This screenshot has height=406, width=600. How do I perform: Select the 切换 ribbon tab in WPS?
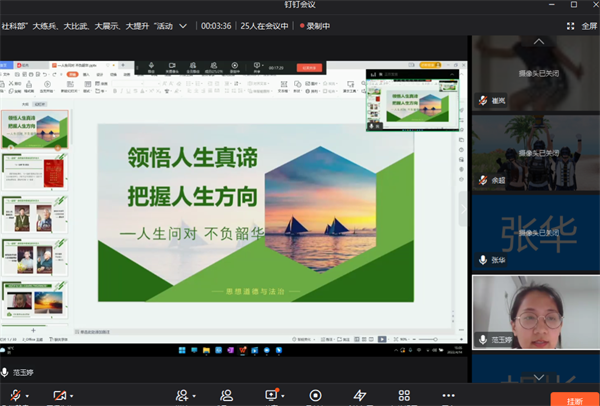(x=114, y=75)
